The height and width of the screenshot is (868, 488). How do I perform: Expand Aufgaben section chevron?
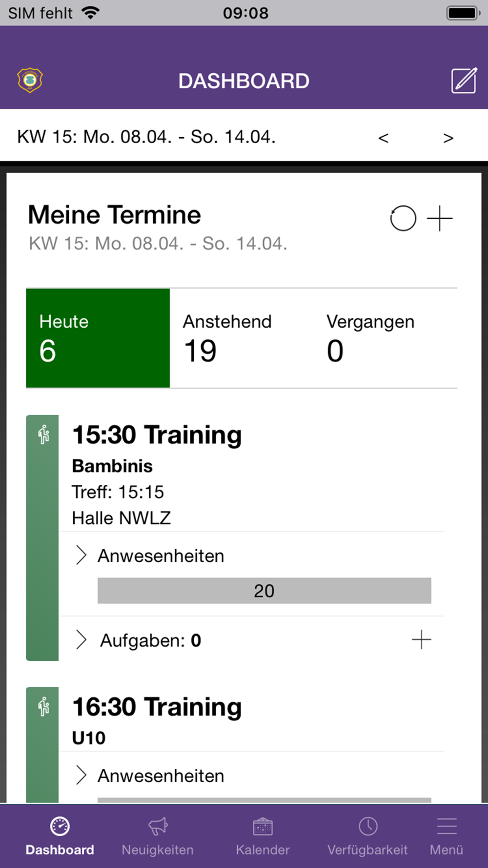81,640
